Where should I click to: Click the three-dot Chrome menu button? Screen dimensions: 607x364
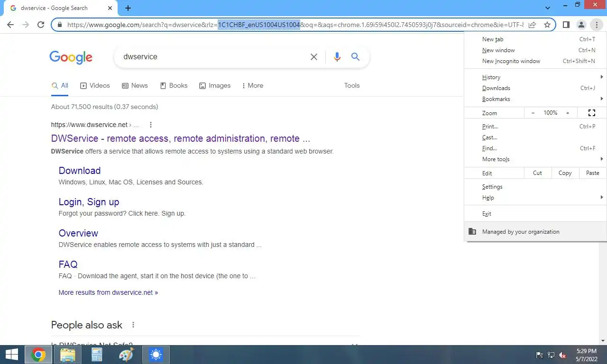tap(596, 25)
